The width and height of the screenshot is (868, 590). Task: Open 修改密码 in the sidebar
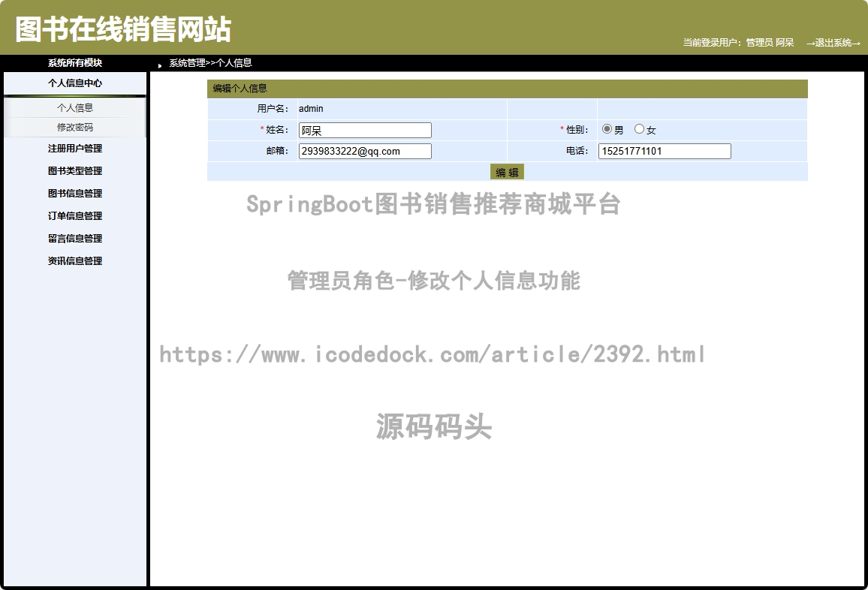[x=75, y=128]
